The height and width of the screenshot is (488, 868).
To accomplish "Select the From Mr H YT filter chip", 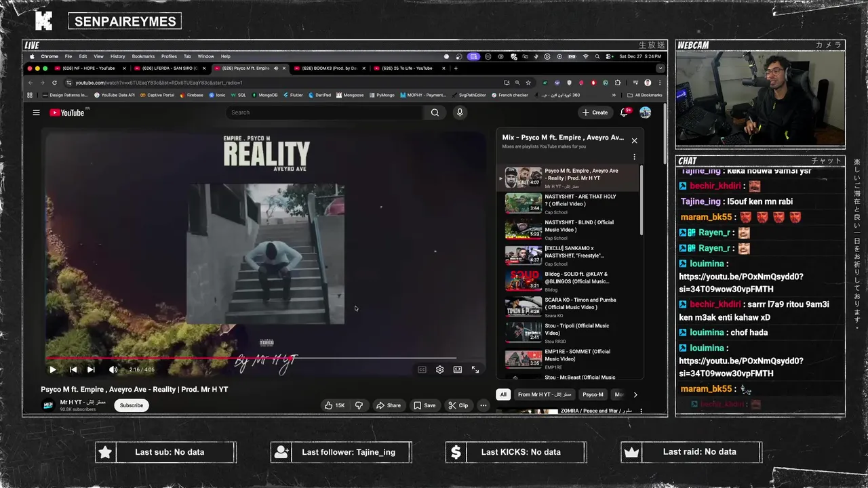I will [545, 394].
